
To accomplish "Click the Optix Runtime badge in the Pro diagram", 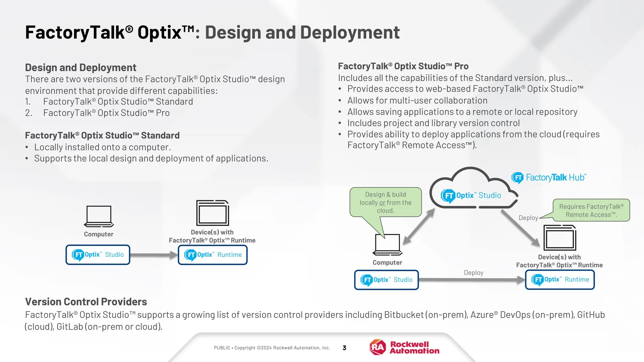I will [x=560, y=280].
